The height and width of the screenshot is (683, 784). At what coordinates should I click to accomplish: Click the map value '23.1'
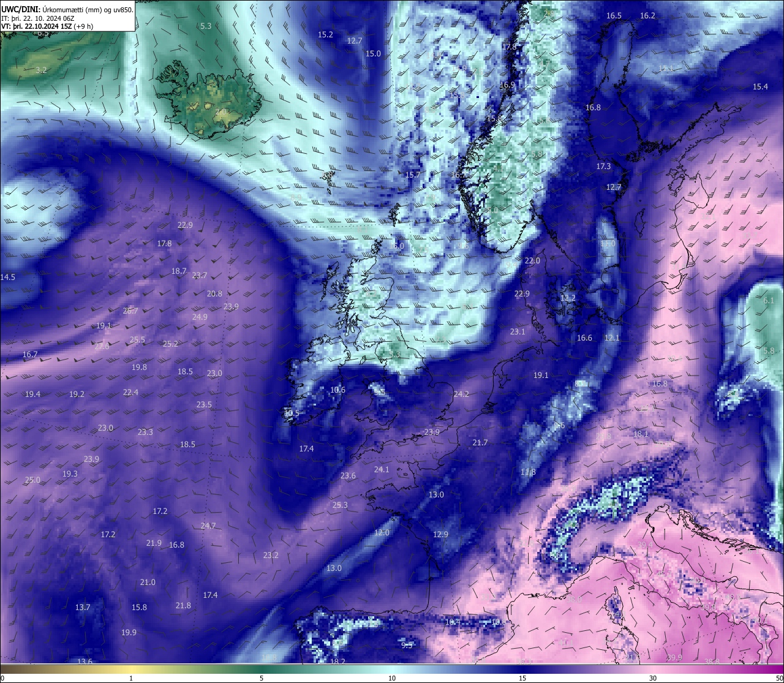[x=518, y=331]
